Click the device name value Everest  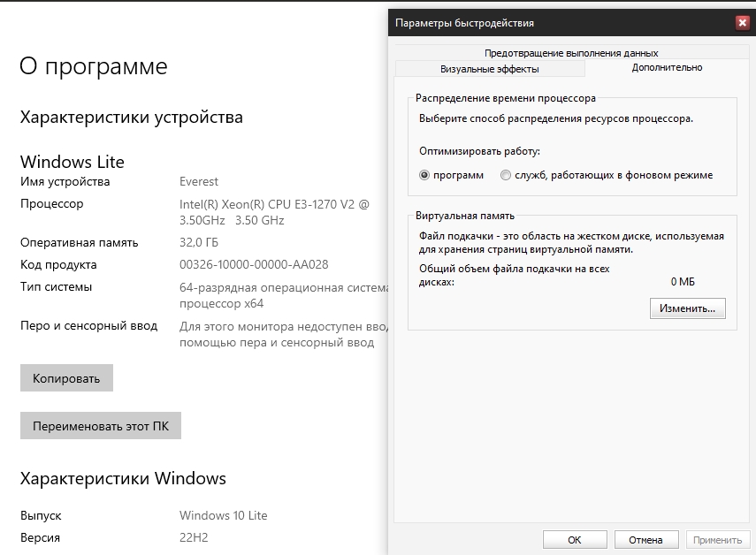pyautogui.click(x=199, y=182)
